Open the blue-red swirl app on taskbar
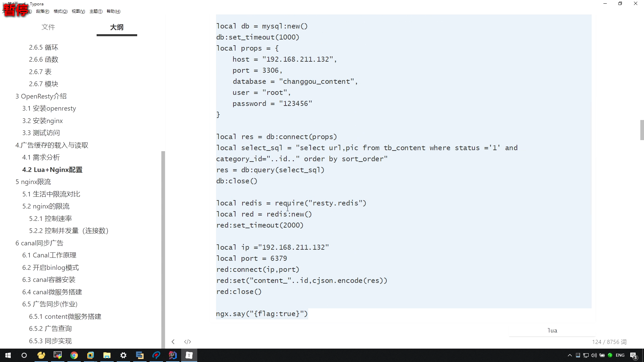 [156, 355]
